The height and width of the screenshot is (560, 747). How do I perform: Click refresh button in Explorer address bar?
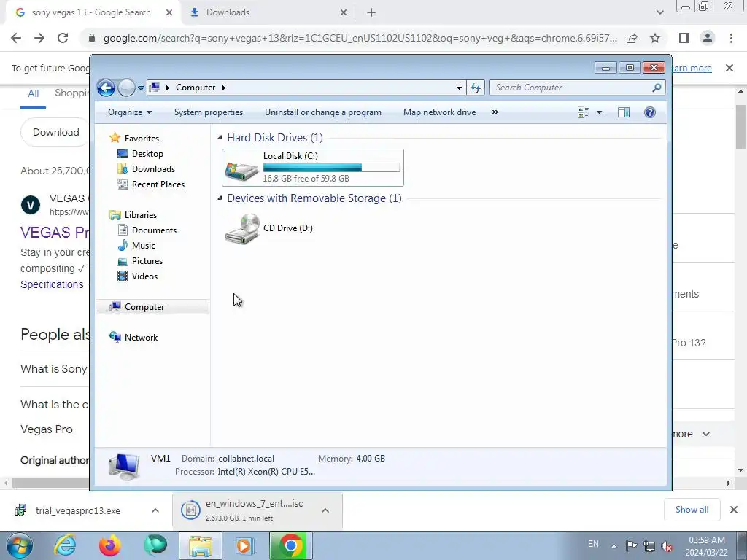tap(476, 87)
